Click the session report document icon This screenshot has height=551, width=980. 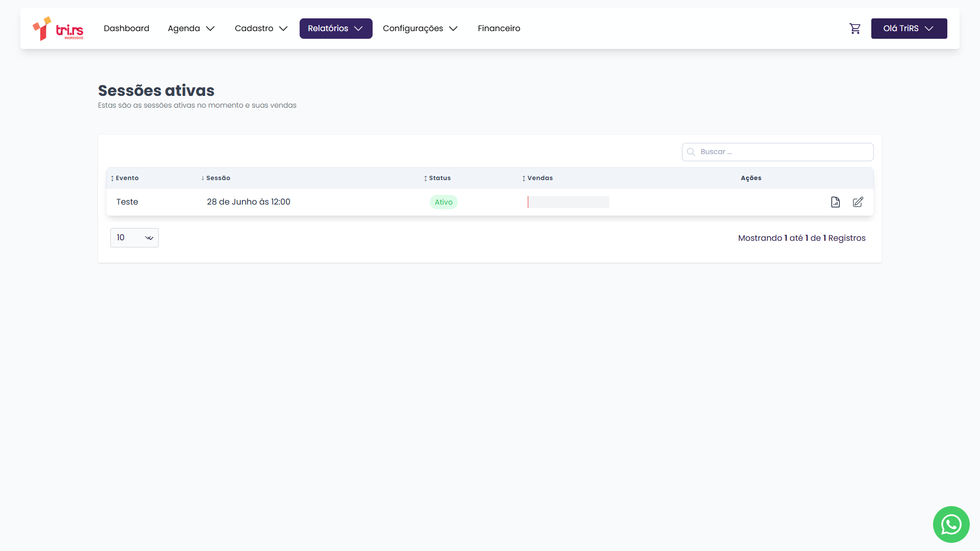(x=836, y=202)
